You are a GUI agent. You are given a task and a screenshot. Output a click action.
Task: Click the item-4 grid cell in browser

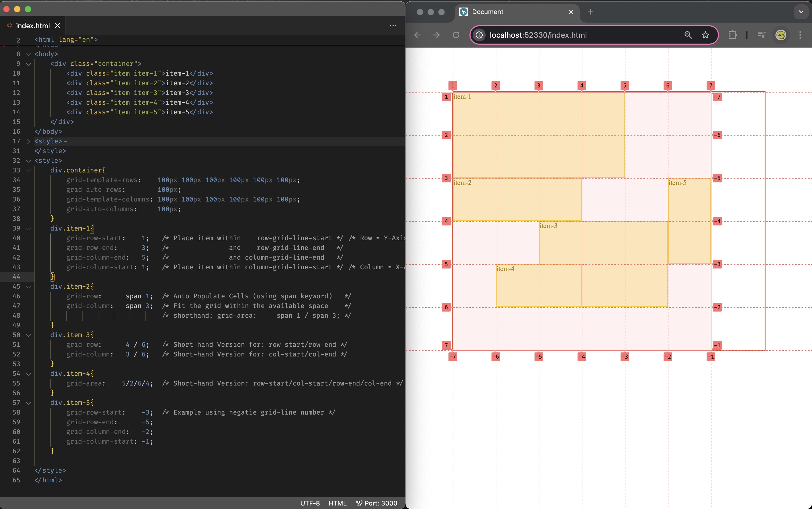(x=539, y=285)
